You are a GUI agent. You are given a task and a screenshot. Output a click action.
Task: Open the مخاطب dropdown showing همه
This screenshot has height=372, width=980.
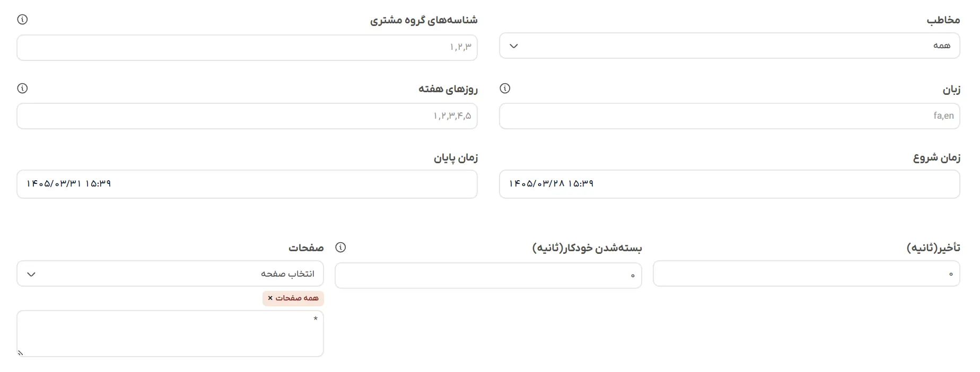pos(729,46)
